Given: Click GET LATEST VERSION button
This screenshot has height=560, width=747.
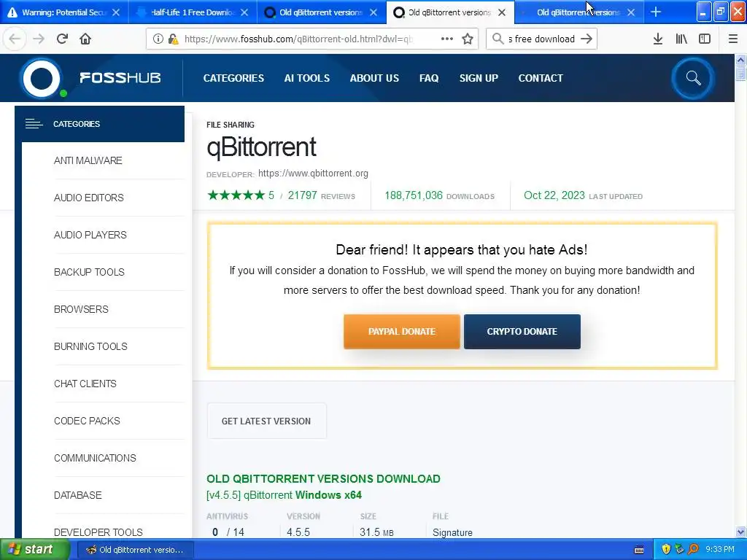Looking at the screenshot, I should 267,421.
